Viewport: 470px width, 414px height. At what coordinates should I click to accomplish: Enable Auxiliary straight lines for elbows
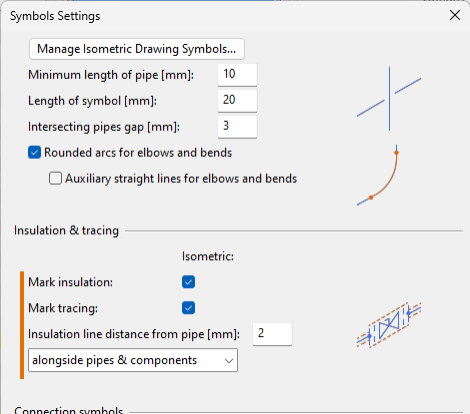point(55,178)
